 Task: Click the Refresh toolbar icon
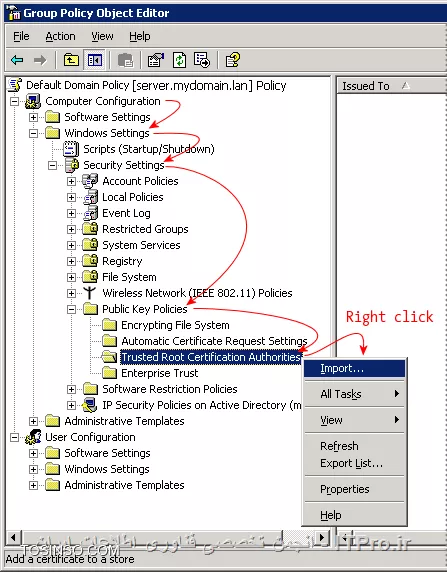[x=179, y=60]
